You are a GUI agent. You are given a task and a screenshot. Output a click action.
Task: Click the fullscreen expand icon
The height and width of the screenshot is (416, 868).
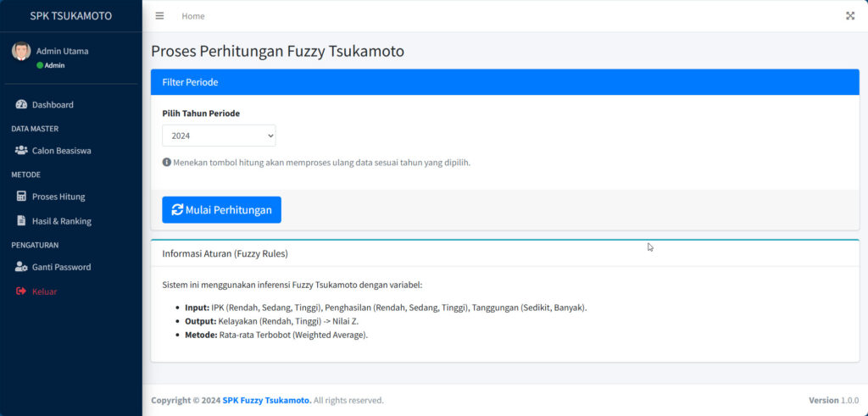[850, 16]
